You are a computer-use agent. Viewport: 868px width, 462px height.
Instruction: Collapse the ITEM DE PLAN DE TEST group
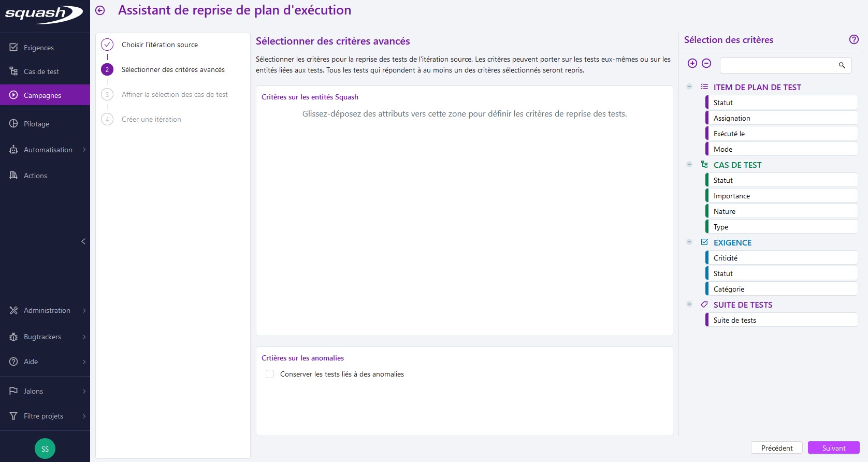tap(689, 87)
